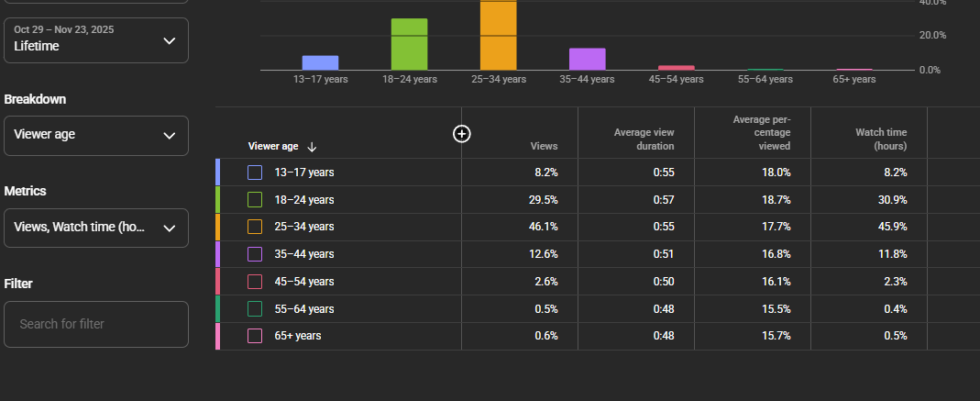Click the purple 35–44 years chart bar
Image resolution: width=980 pixels, height=401 pixels.
click(x=588, y=59)
